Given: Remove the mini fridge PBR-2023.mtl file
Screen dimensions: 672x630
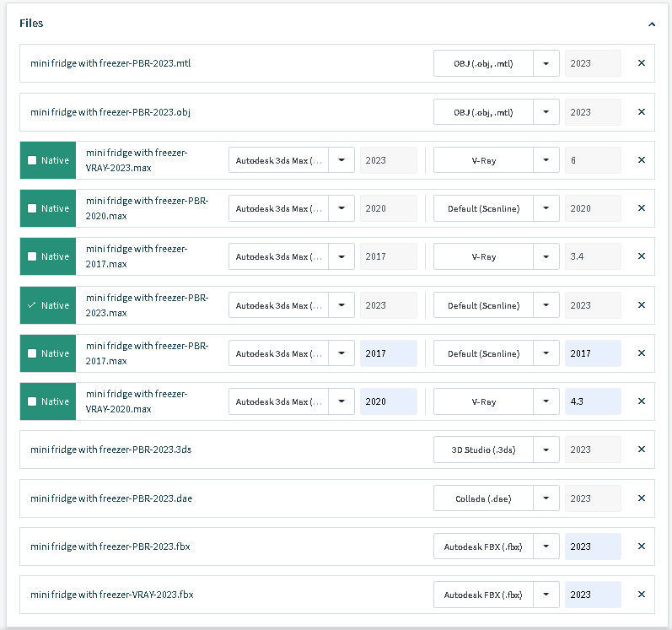Looking at the screenshot, I should [x=642, y=63].
